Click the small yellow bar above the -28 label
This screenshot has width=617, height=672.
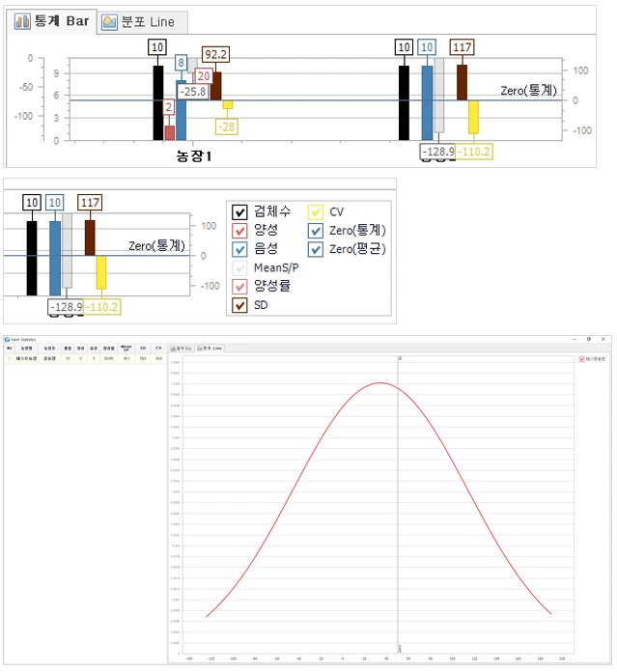(228, 104)
